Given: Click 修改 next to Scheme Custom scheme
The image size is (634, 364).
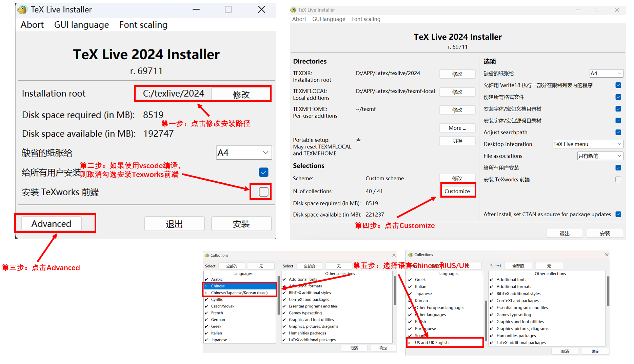Looking at the screenshot, I should coord(457,178).
